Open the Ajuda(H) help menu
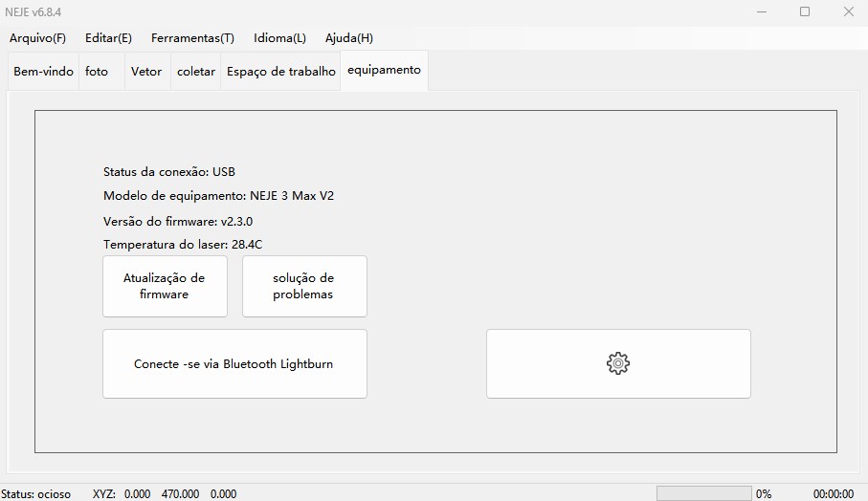 (349, 38)
